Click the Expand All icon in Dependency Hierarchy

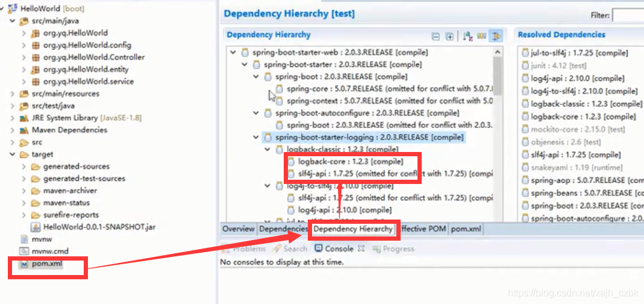[450, 37]
